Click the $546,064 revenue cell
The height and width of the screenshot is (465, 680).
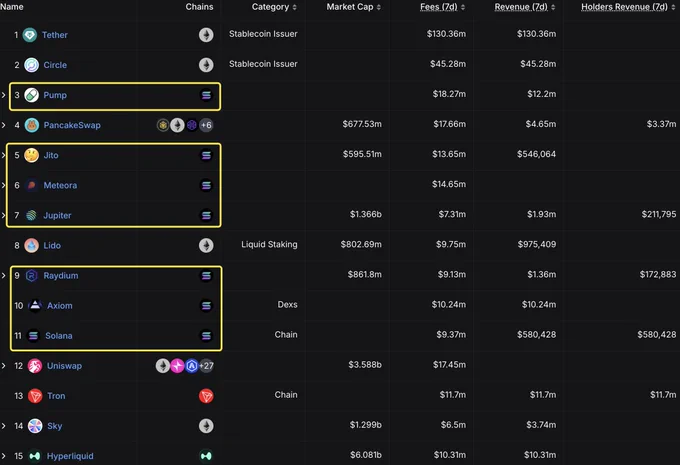pyautogui.click(x=536, y=154)
